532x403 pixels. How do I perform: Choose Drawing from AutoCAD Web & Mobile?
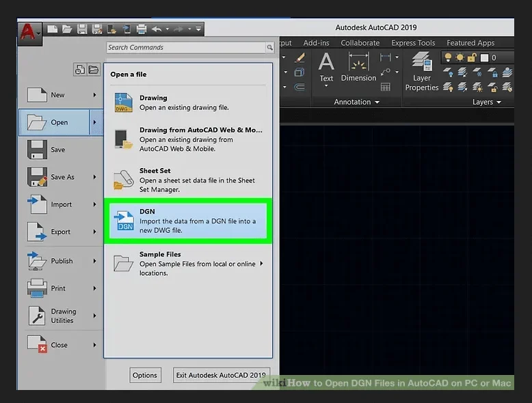coord(188,139)
